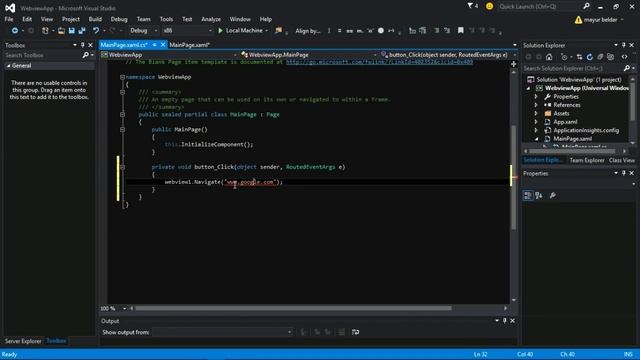Click the Navigate Backward toolbar icon

click(15, 31)
